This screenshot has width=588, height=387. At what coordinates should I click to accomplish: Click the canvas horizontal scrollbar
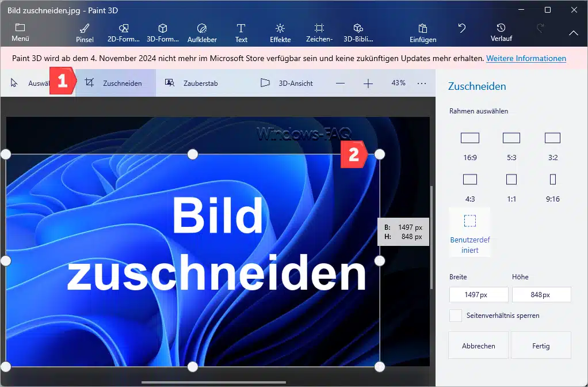[x=214, y=382]
